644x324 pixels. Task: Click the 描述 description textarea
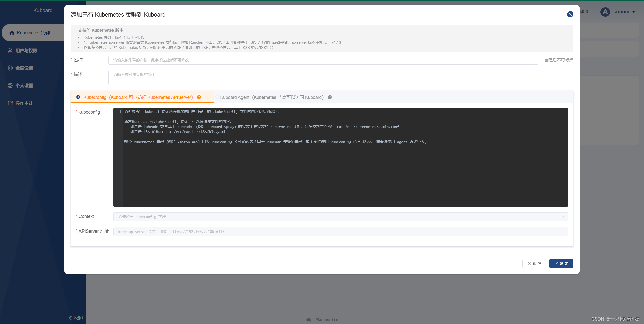(341, 77)
